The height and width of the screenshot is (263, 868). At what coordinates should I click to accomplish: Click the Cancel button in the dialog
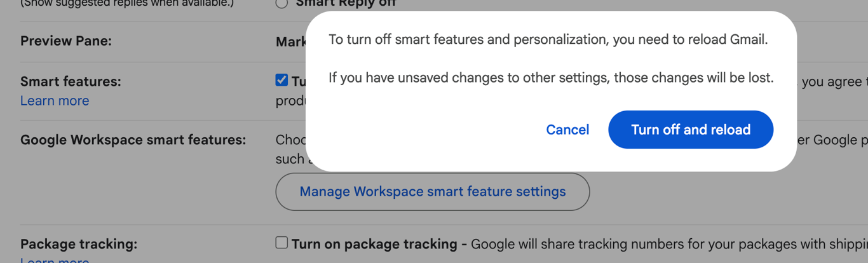(x=567, y=130)
